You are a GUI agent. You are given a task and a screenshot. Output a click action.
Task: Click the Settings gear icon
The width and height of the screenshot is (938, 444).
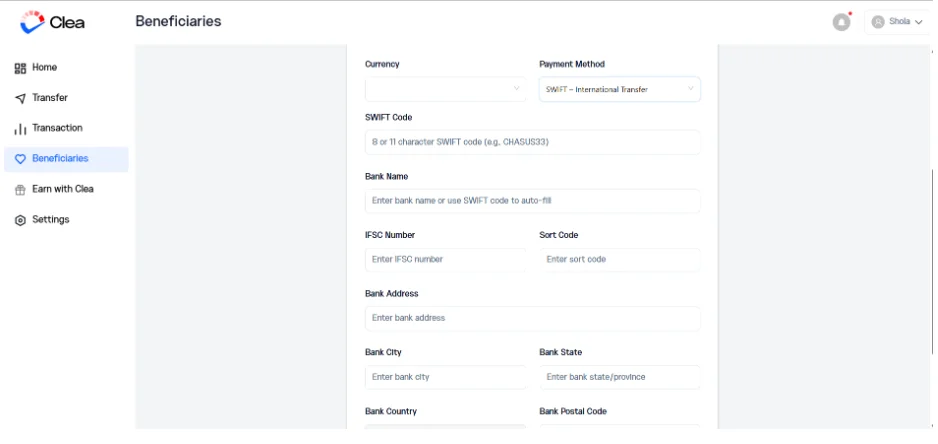click(x=20, y=220)
